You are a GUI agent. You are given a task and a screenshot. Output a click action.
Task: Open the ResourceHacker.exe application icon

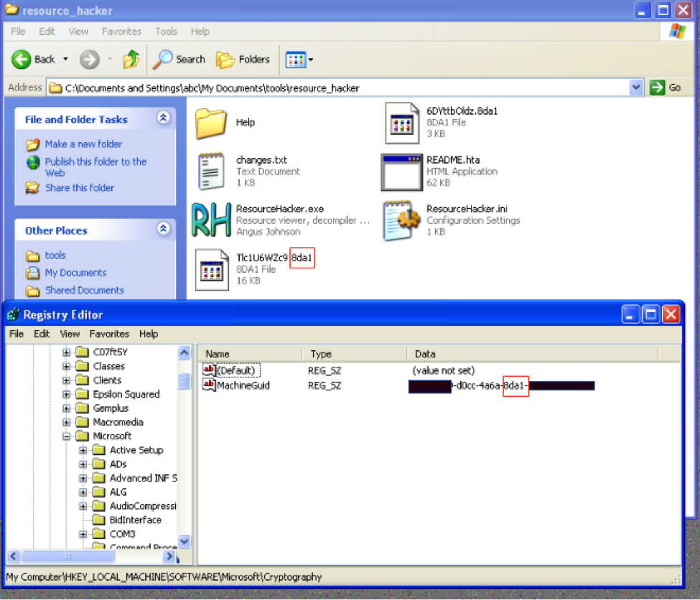(x=211, y=220)
